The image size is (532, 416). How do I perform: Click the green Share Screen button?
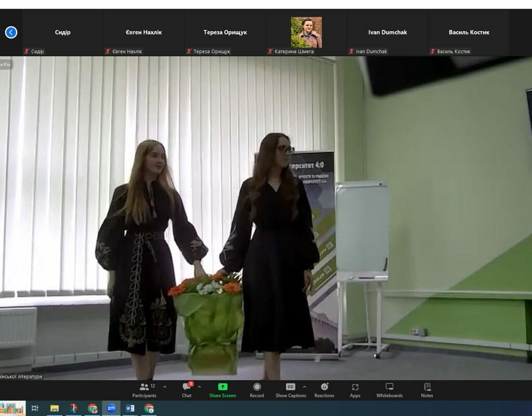point(222,390)
